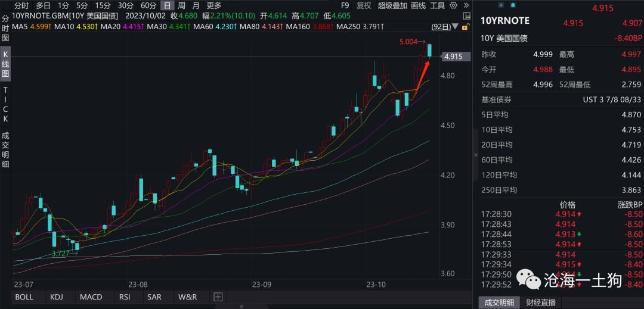This screenshot has height=309, width=644.
Task: Select the 17:28:44 trade row
Action: coord(561,234)
